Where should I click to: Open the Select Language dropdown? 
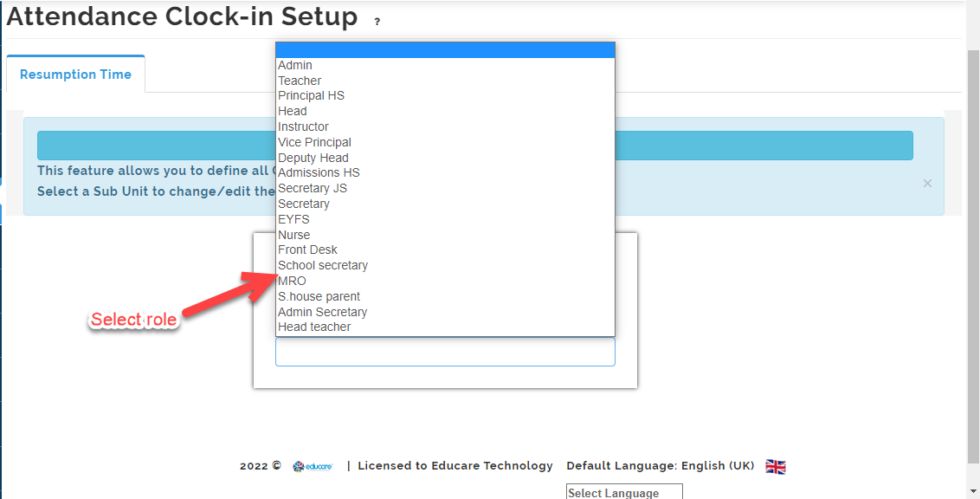click(x=624, y=492)
